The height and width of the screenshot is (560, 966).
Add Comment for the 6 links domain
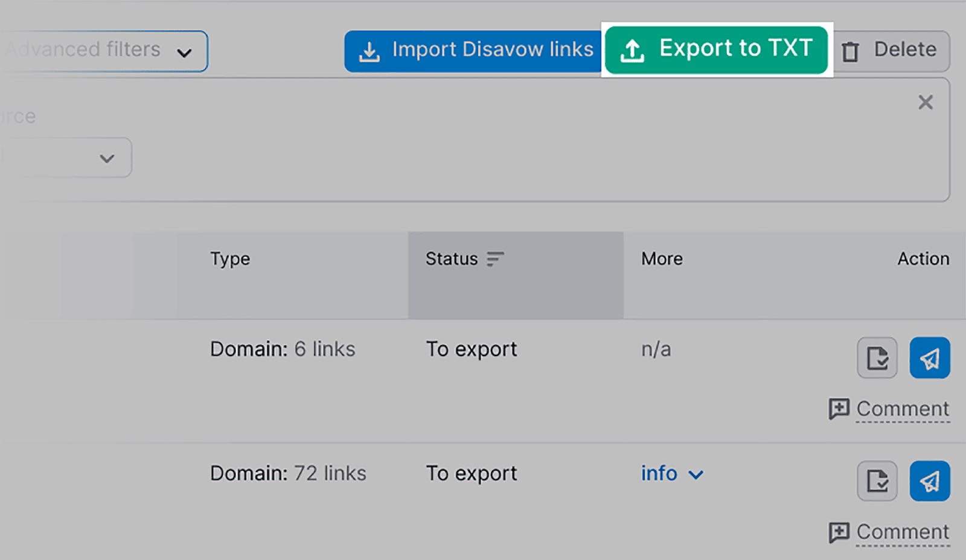(903, 409)
